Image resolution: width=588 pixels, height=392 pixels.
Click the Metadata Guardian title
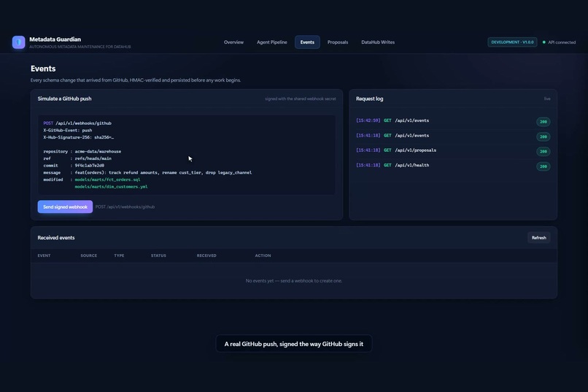55,39
